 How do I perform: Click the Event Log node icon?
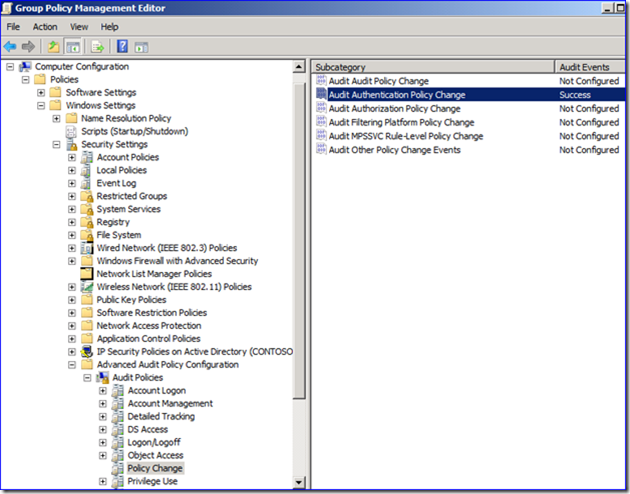coord(86,184)
